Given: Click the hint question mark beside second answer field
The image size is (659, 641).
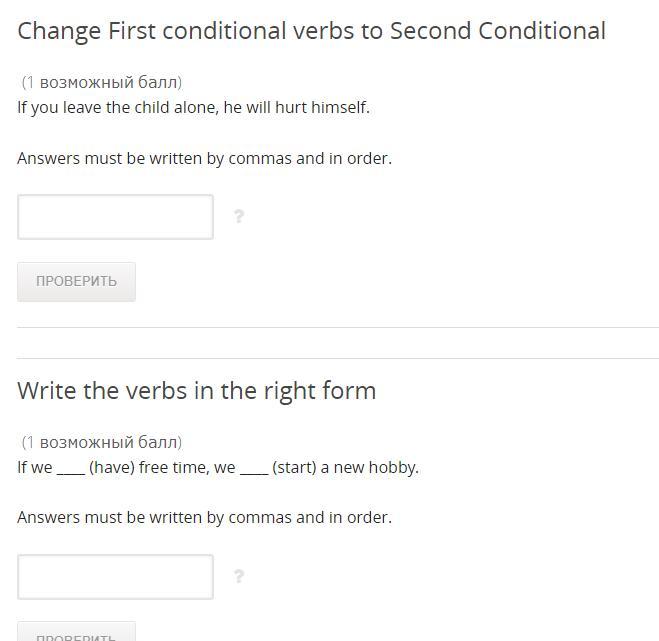Looking at the screenshot, I should (x=239, y=576).
